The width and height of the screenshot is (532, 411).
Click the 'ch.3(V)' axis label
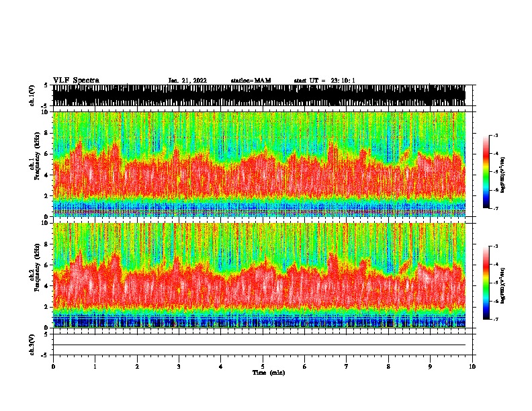(x=32, y=345)
